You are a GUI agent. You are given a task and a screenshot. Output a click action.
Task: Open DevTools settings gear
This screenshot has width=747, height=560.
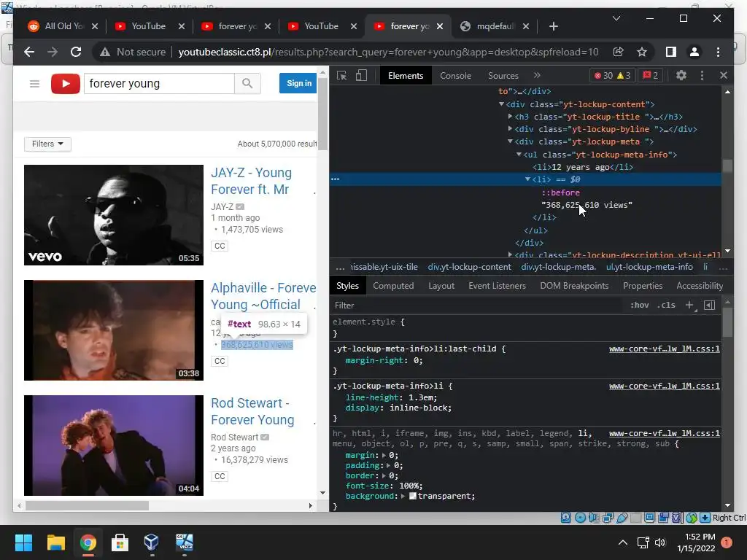681,75
